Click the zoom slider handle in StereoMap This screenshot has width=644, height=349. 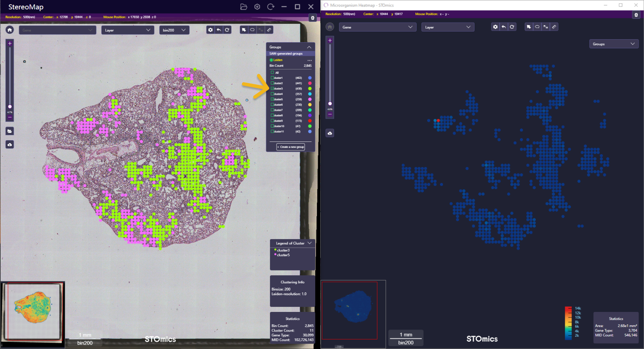(x=10, y=107)
